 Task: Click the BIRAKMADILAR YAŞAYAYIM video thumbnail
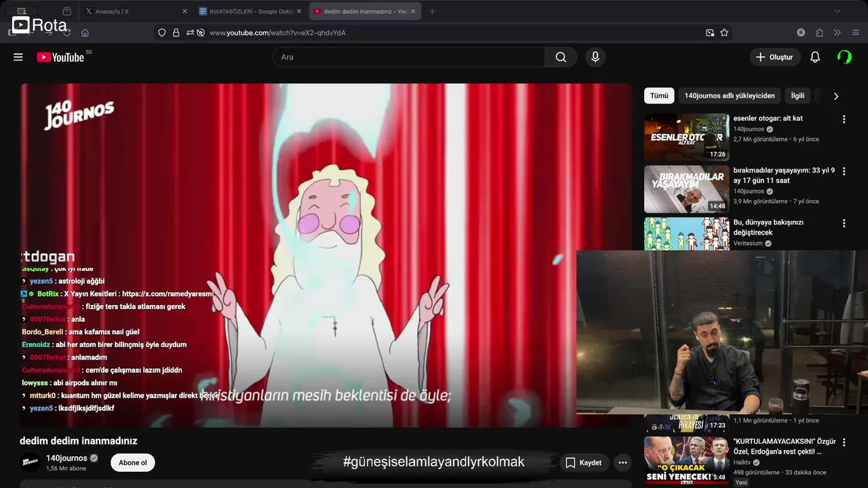pos(686,189)
